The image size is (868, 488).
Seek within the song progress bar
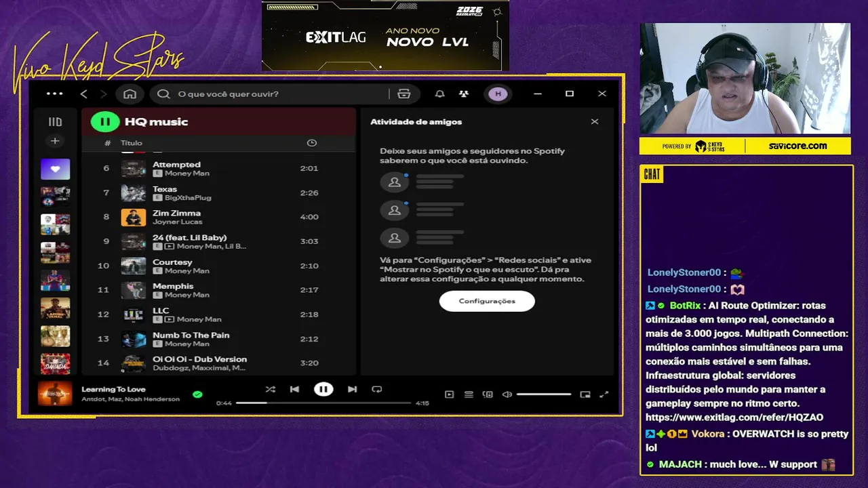click(x=323, y=403)
